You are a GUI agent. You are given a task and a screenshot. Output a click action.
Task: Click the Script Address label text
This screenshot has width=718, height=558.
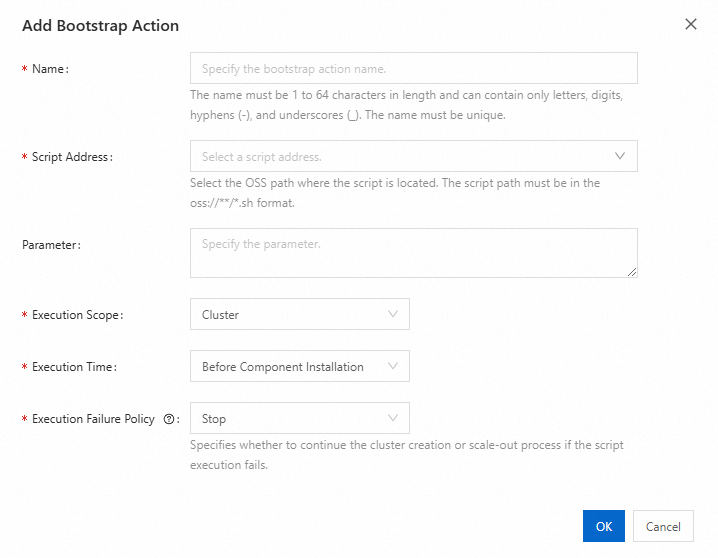[x=71, y=157]
